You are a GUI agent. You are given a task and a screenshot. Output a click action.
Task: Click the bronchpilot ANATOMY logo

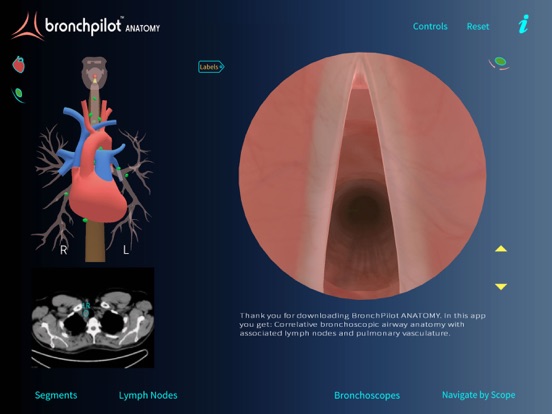86,26
